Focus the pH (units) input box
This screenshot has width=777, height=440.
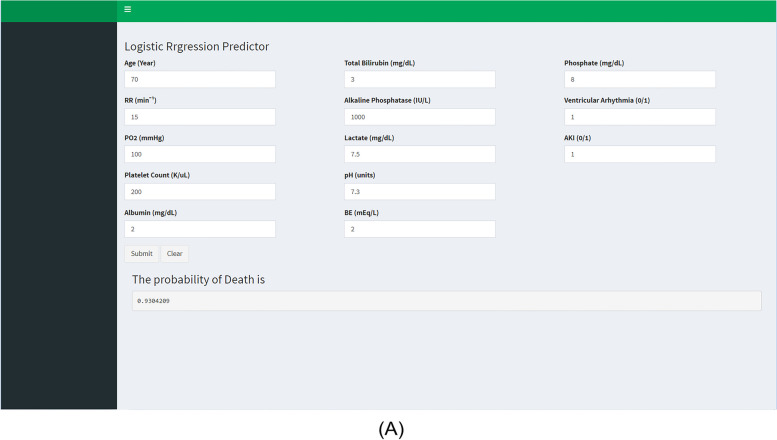tap(420, 192)
